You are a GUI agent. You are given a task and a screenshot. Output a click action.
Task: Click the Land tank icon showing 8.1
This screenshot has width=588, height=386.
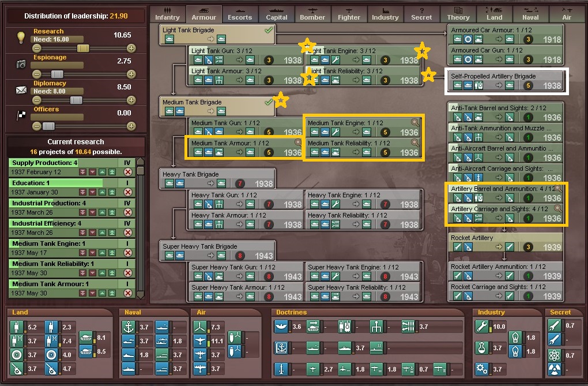(x=86, y=337)
